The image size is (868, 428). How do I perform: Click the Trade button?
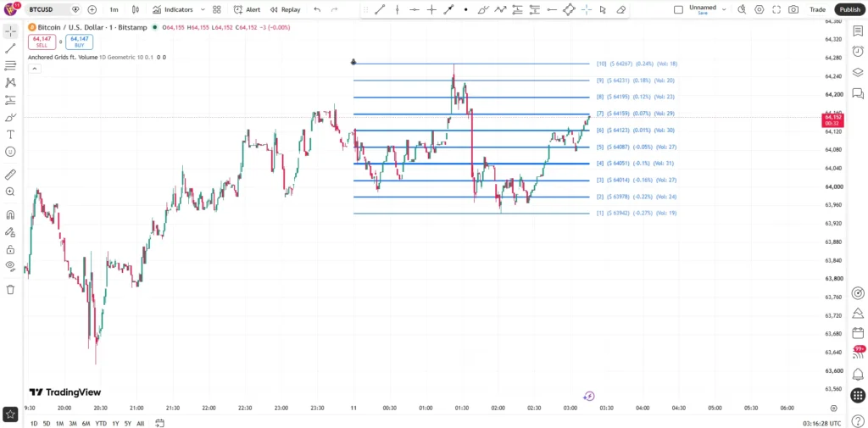point(817,9)
